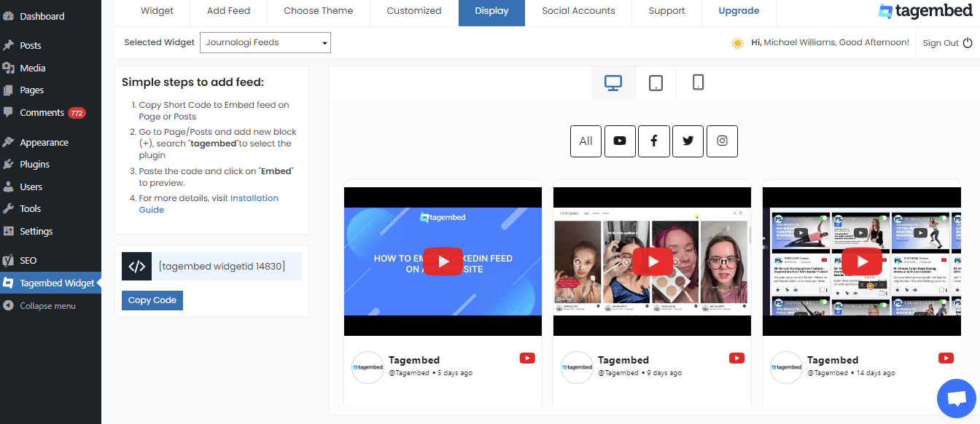Click the "Simple steps to add feed:" heading
Viewport: 980px width, 424px height.
[x=192, y=82]
